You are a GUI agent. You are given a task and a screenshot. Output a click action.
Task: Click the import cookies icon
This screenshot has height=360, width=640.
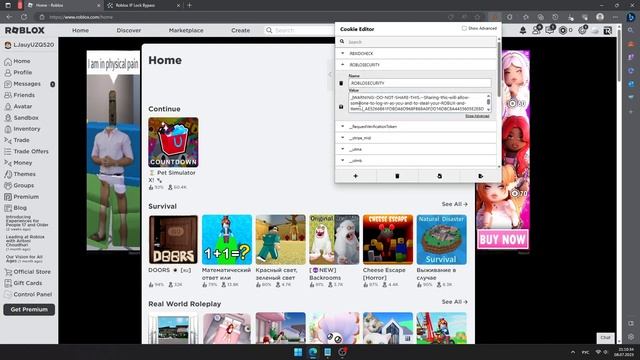[439, 176]
